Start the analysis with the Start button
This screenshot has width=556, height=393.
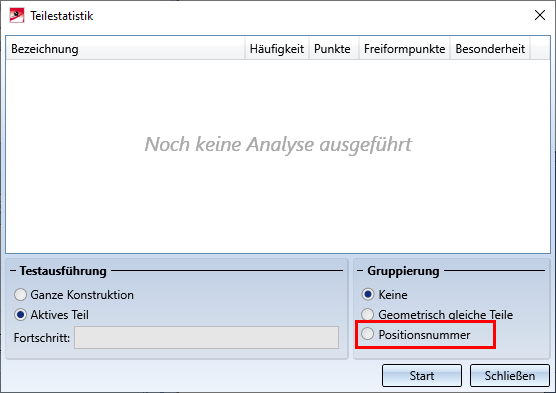pos(422,375)
